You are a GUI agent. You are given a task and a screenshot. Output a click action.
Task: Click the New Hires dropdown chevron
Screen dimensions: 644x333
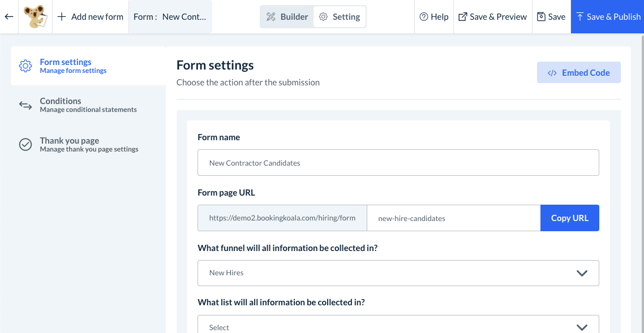582,273
